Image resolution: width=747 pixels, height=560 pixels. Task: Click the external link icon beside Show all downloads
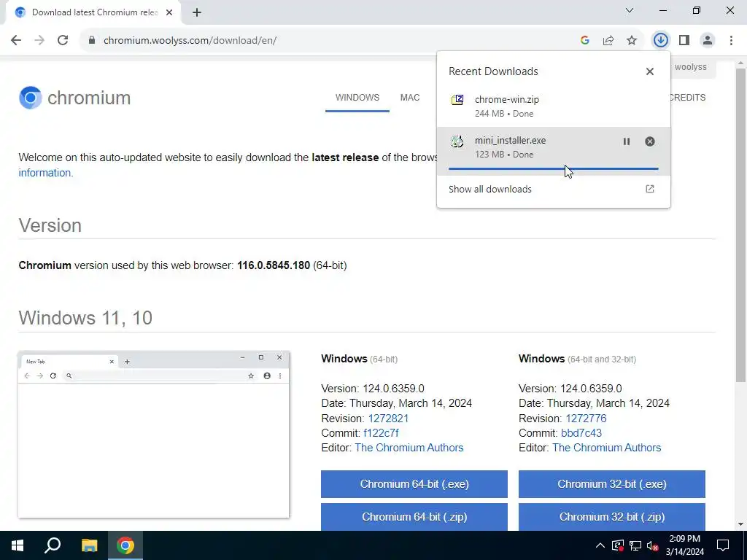click(650, 189)
